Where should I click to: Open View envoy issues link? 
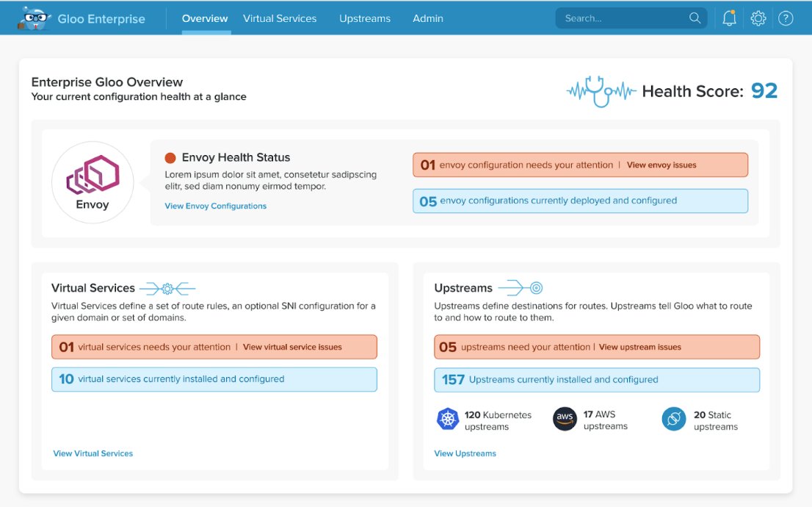click(661, 165)
